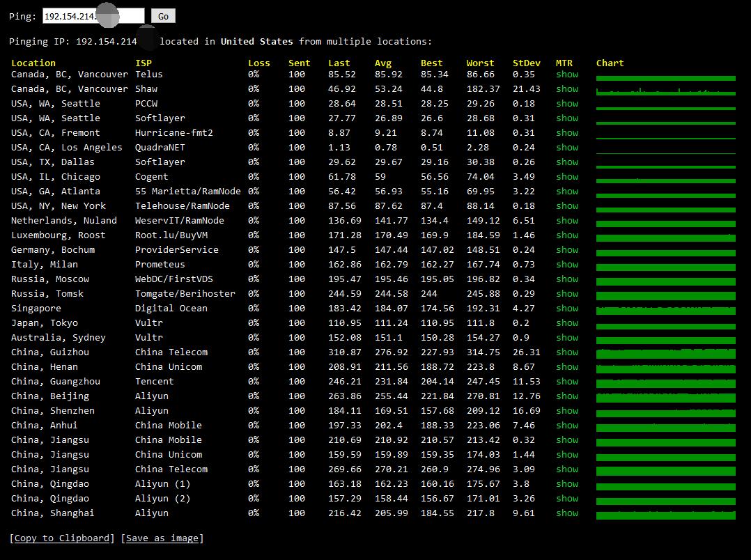Show MTR for Japan Tokyo Vultr row
751x560 pixels.
point(567,323)
